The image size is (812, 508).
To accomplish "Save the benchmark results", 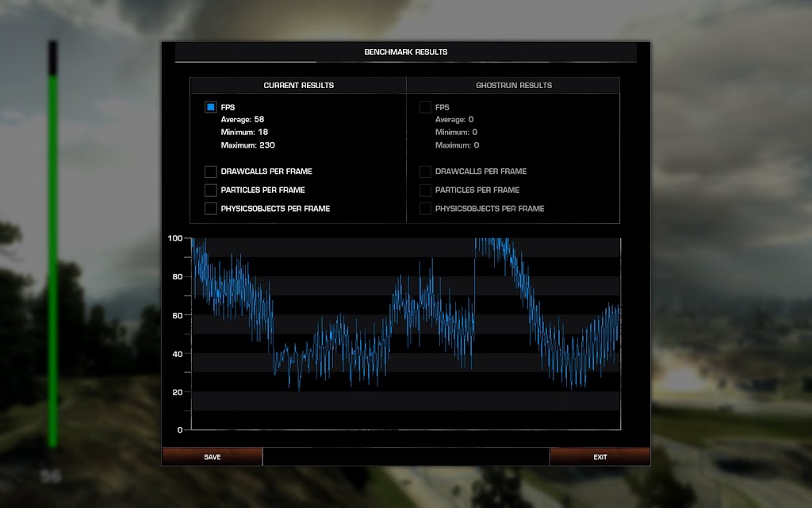I will [x=213, y=456].
